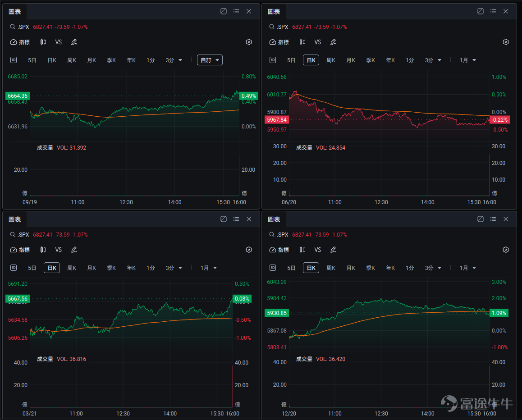The height and width of the screenshot is (420, 522).
Task: Switch to 1分 in the bottom-right panel
Action: (410, 268)
